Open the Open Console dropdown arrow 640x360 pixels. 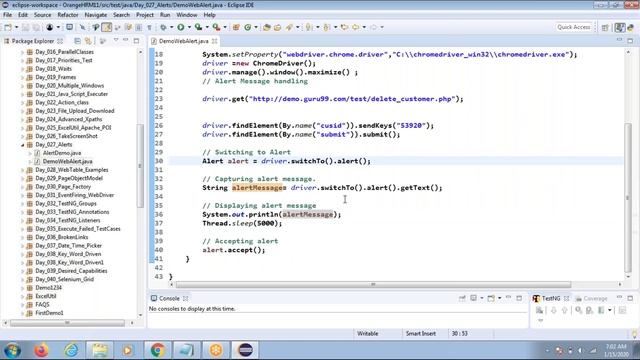point(500,298)
